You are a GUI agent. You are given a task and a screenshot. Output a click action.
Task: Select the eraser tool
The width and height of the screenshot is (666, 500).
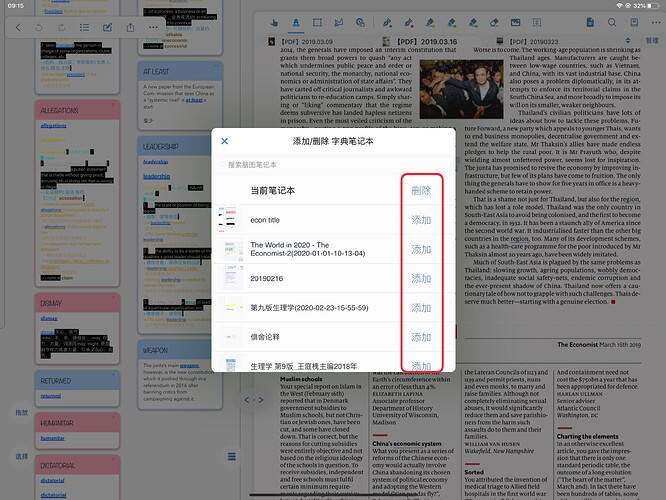494,23
